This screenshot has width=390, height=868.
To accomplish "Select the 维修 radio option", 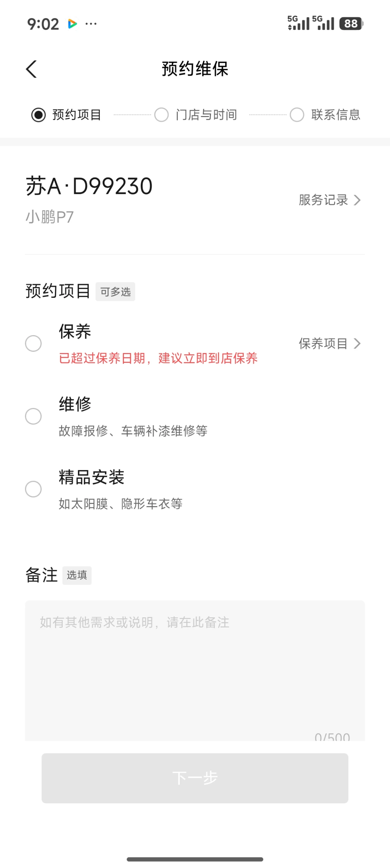I will [33, 416].
